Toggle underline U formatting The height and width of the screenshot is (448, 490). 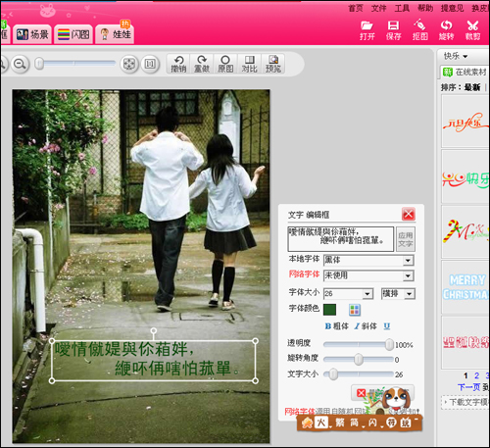tap(387, 326)
